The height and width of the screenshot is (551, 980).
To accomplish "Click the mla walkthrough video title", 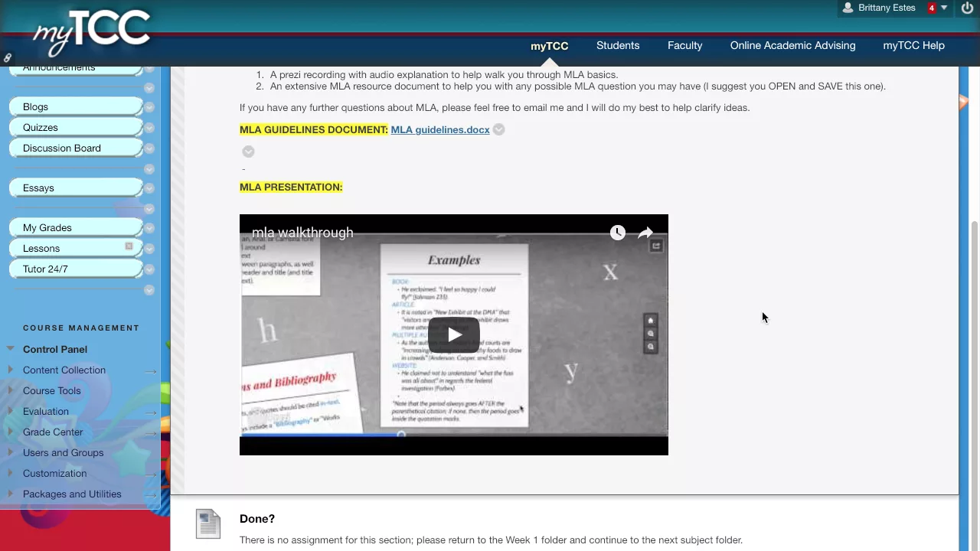I will pos(302,233).
